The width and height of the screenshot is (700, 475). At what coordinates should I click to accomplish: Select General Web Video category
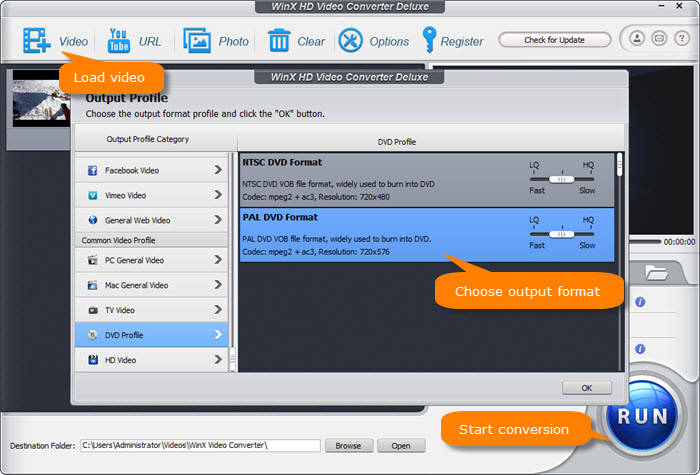152,220
